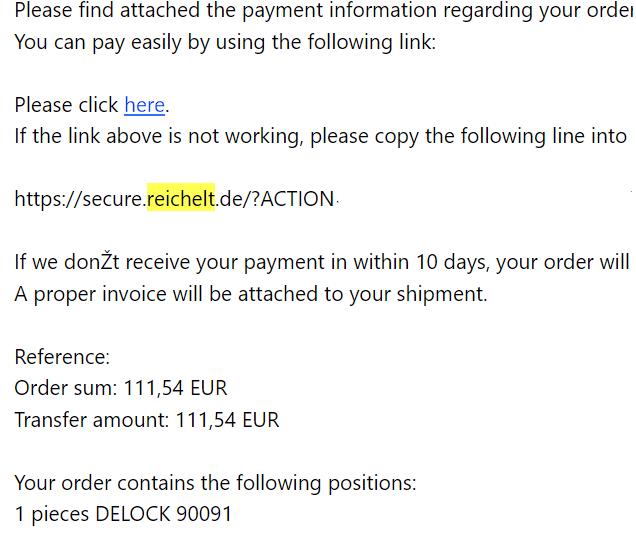The image size is (636, 538).
Task: Click the blue "here" hyperlink
Action: [144, 105]
